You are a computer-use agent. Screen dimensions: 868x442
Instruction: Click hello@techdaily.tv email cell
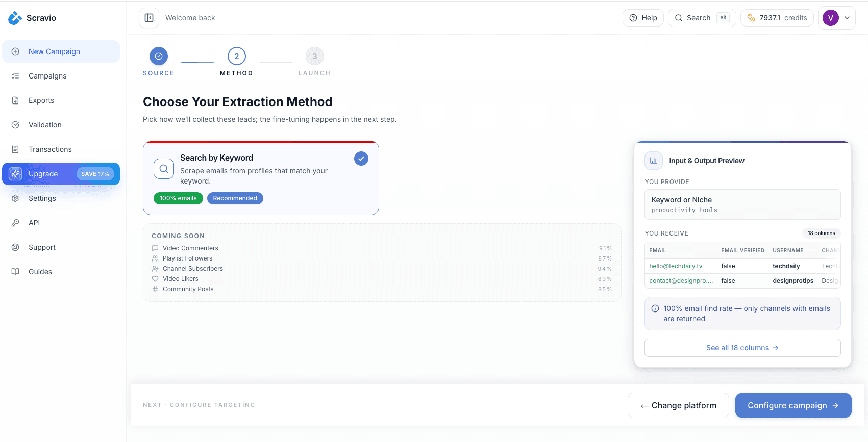coord(676,266)
